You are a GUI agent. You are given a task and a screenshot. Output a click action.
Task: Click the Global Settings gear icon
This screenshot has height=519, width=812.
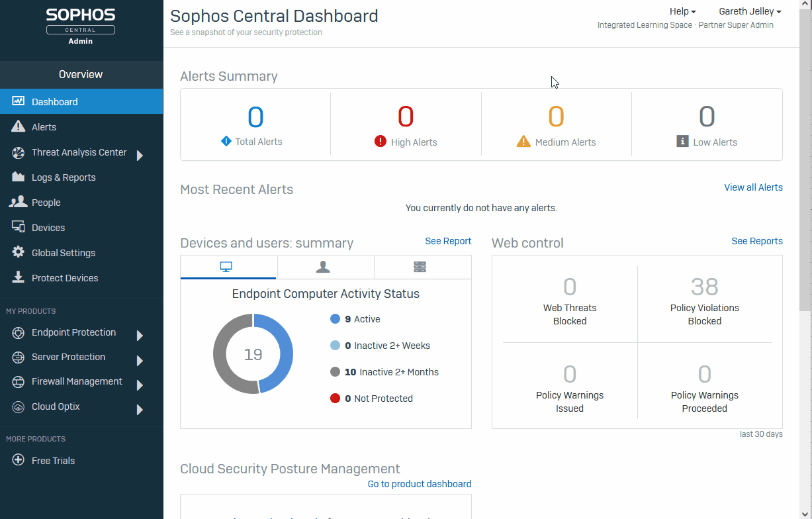pyautogui.click(x=19, y=252)
